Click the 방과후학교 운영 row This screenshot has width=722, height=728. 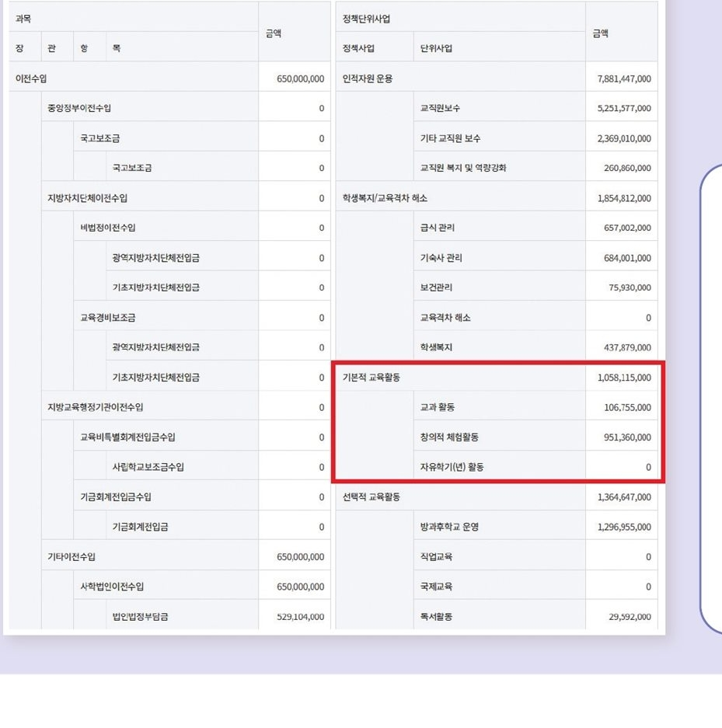pyautogui.click(x=449, y=527)
